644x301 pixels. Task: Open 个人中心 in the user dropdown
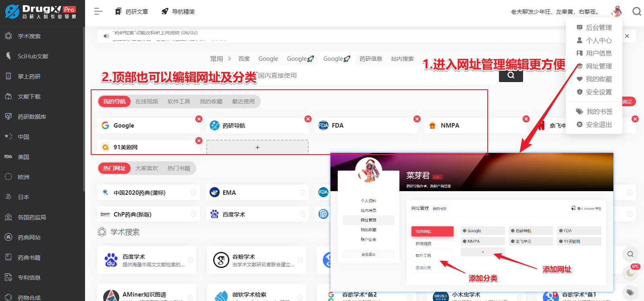tap(594, 40)
